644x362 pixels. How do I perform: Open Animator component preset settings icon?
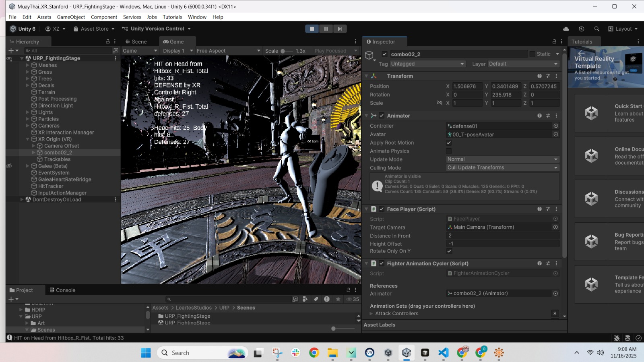(x=548, y=116)
